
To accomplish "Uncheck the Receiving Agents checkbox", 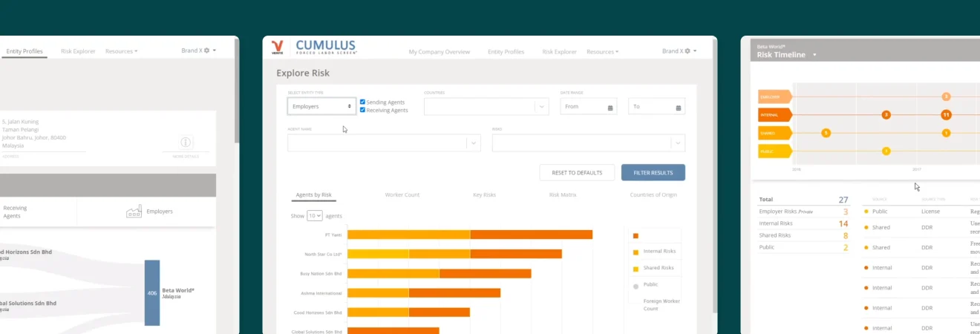I will pyautogui.click(x=362, y=110).
